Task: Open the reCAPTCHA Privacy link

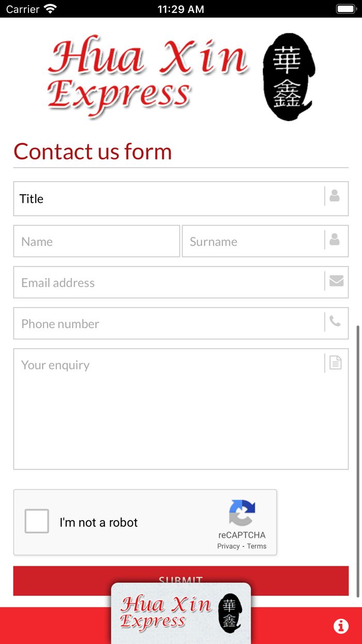Action: pyautogui.click(x=229, y=546)
